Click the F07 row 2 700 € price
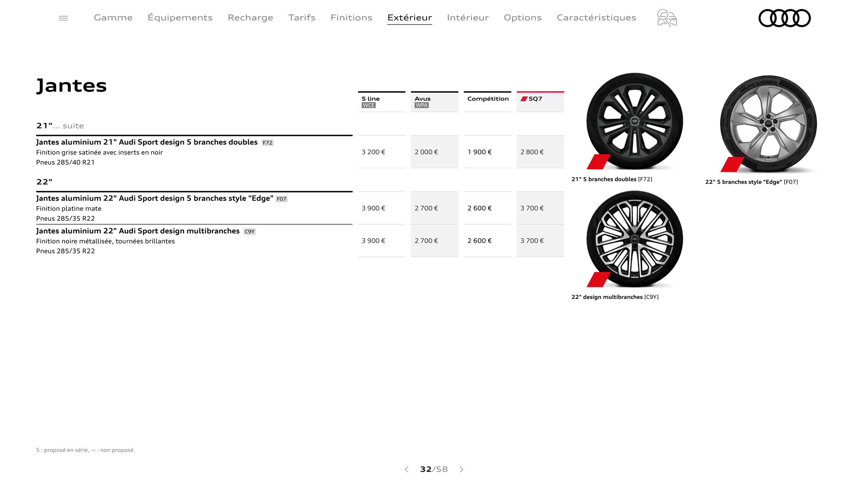Viewport: 868px width, 488px height. pos(426,208)
